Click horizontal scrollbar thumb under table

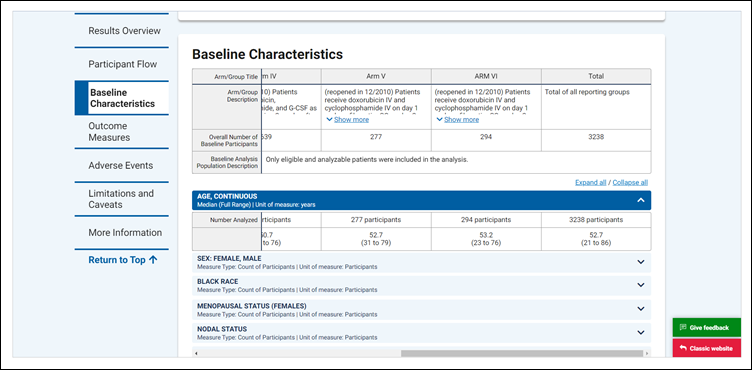(521, 353)
